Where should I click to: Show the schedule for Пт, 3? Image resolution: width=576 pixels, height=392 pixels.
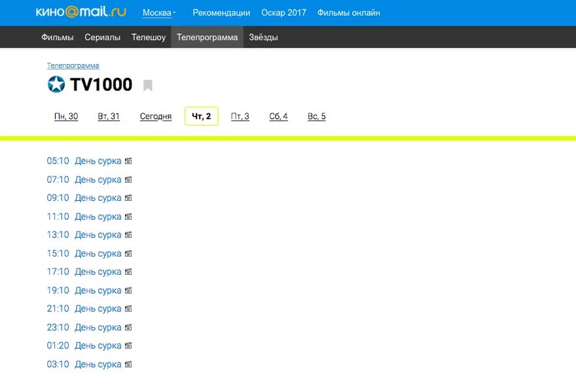[240, 116]
